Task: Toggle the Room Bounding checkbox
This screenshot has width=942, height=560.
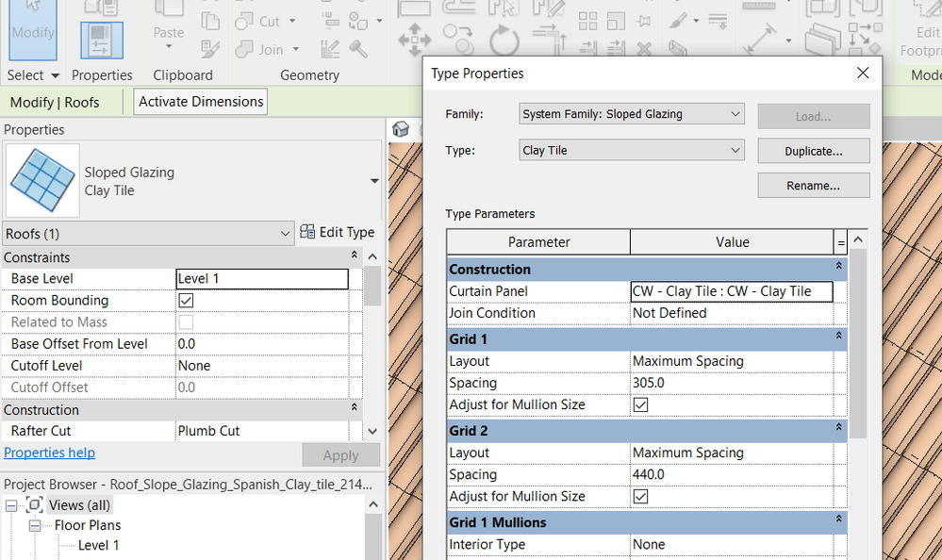Action: [x=187, y=301]
